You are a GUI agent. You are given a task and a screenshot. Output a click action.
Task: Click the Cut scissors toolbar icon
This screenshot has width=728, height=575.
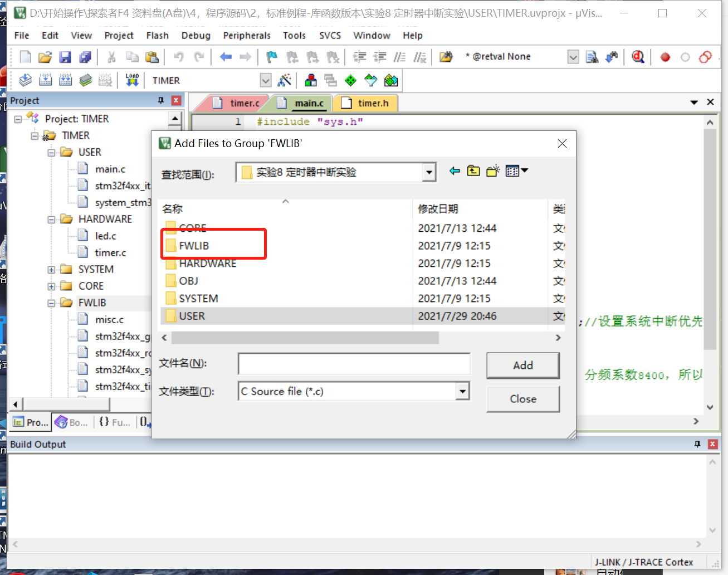tap(111, 57)
